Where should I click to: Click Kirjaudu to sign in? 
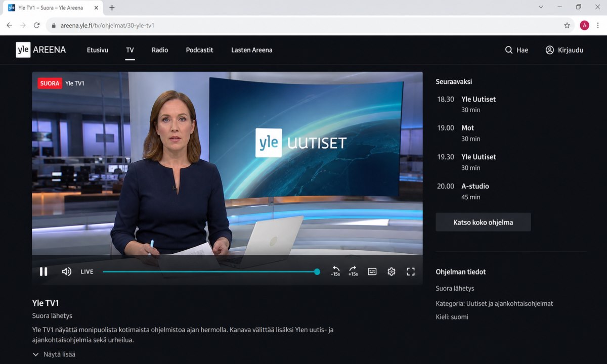click(x=565, y=50)
